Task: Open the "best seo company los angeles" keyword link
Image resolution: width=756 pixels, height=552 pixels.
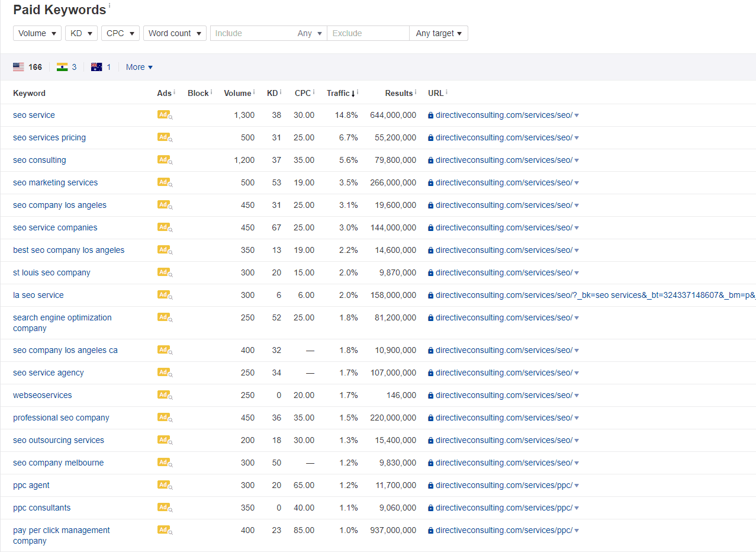Action: tap(68, 249)
